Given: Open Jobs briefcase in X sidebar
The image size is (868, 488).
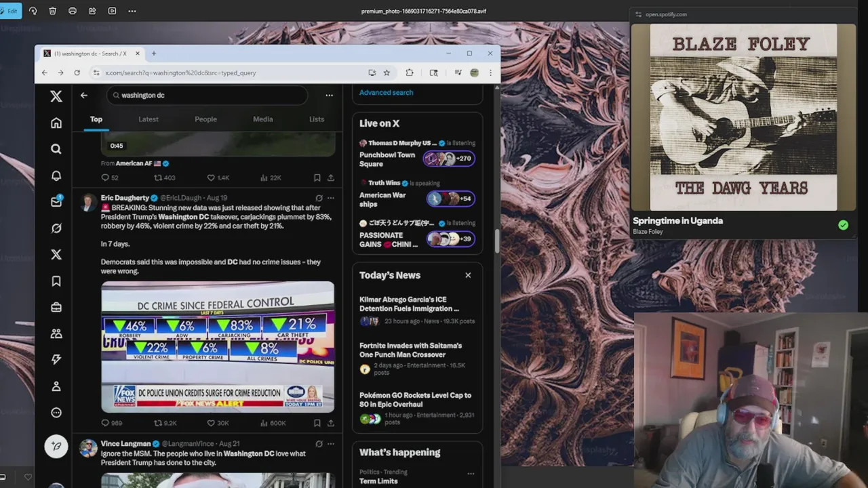Looking at the screenshot, I should [x=56, y=307].
